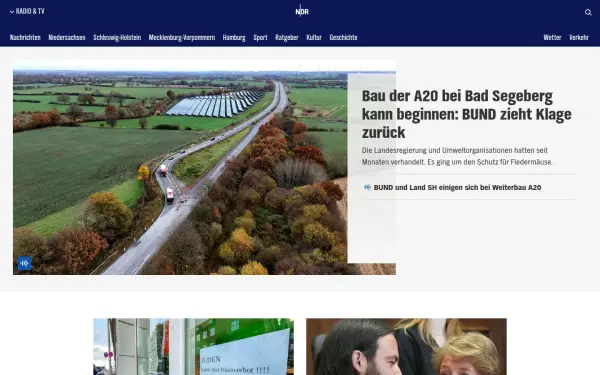600x375 pixels.
Task: Open the Wetter link
Action: coord(552,38)
